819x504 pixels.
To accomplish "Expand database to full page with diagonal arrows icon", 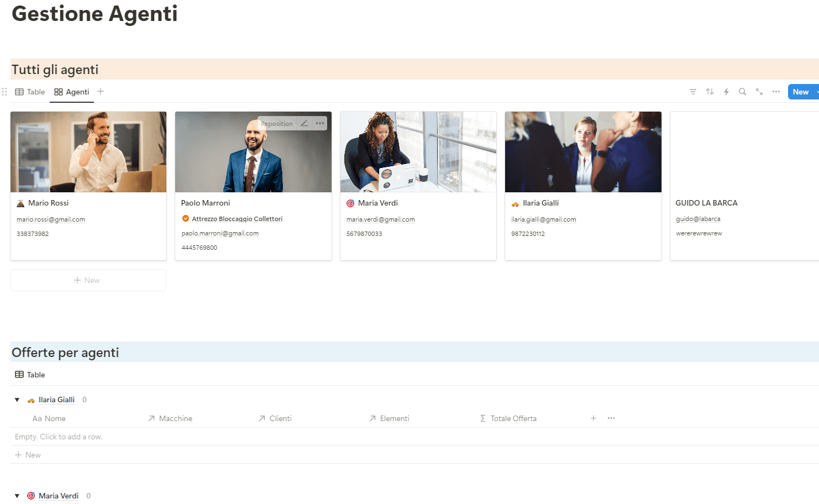I will point(759,92).
